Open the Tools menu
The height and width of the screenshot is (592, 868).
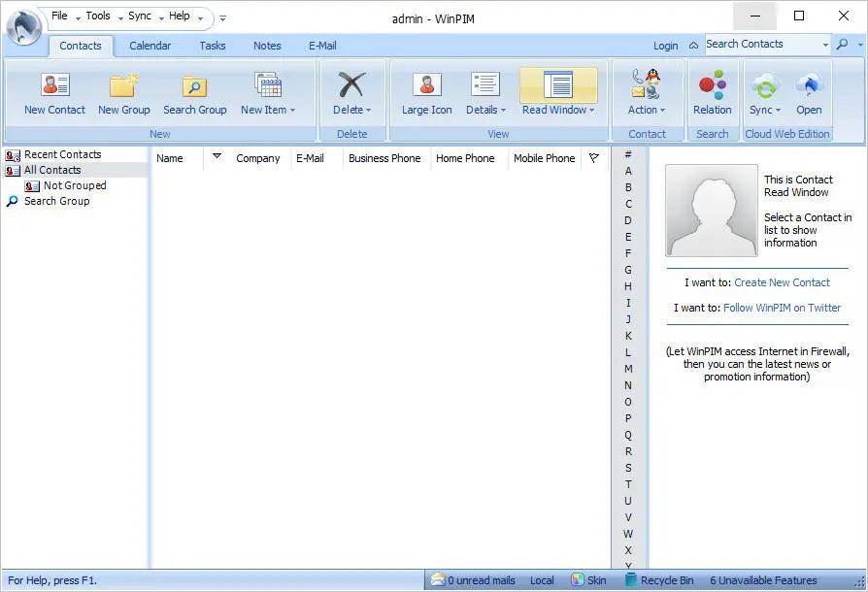[x=98, y=16]
